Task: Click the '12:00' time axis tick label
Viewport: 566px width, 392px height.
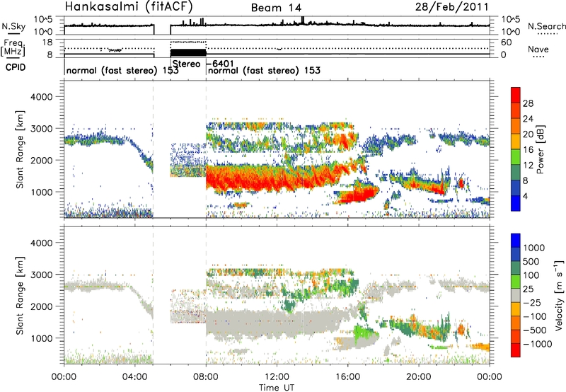Action: tap(277, 377)
